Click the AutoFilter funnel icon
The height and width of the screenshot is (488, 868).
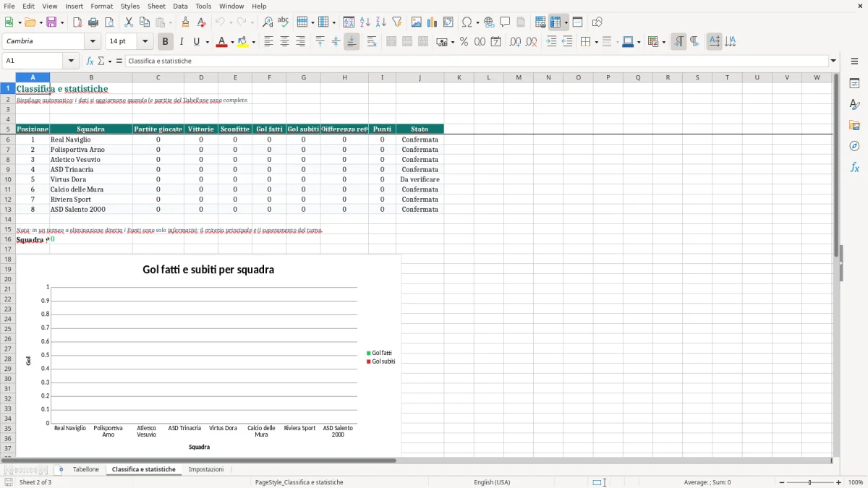tap(397, 22)
